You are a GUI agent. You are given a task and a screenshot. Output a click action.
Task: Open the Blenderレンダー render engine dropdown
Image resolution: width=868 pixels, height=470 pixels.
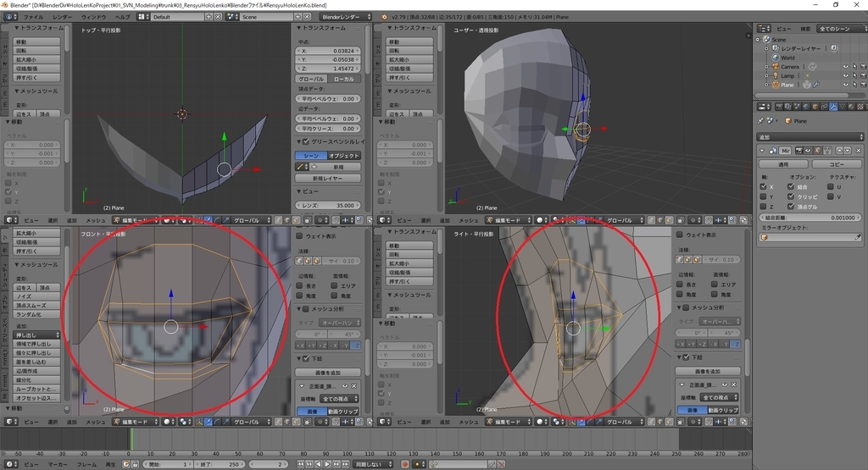[x=346, y=17]
